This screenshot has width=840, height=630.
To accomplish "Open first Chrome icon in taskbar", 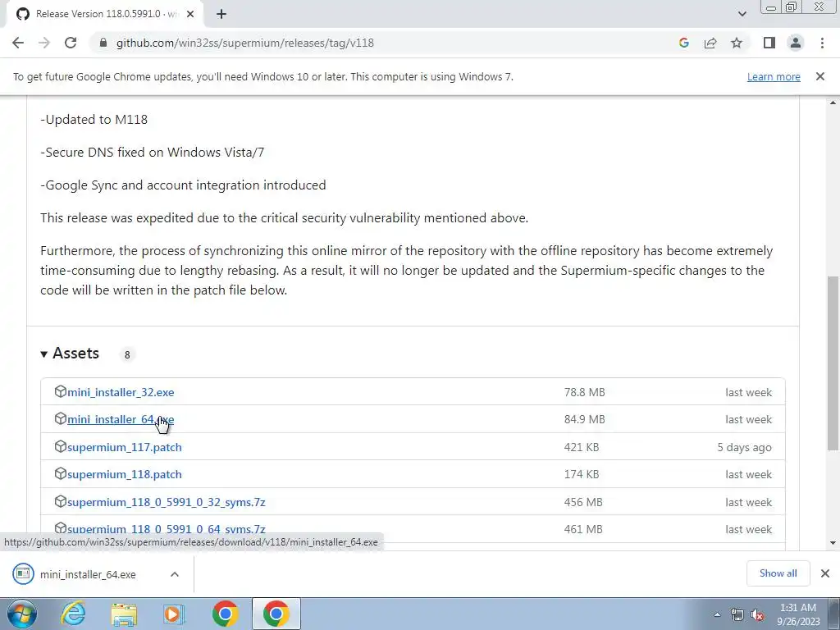I will (225, 614).
